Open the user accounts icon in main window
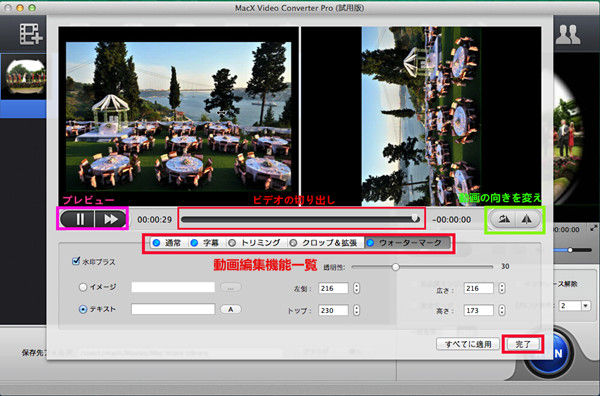 [x=568, y=34]
